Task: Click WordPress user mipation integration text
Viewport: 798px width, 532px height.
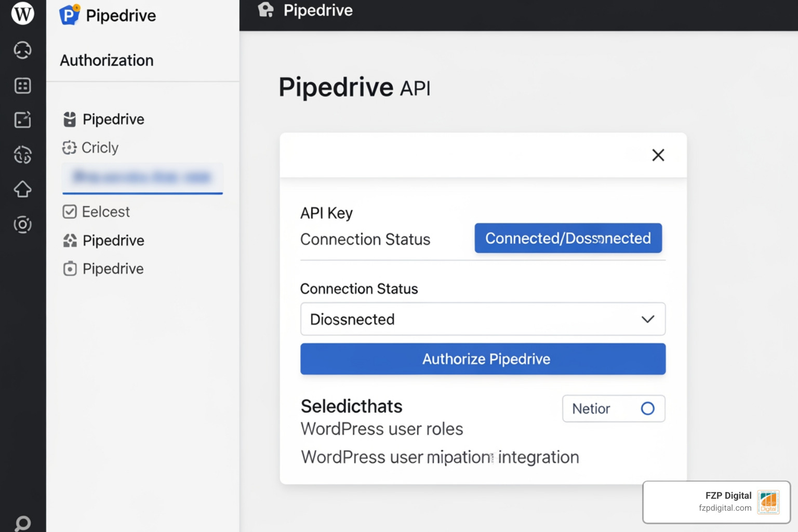Action: click(440, 457)
